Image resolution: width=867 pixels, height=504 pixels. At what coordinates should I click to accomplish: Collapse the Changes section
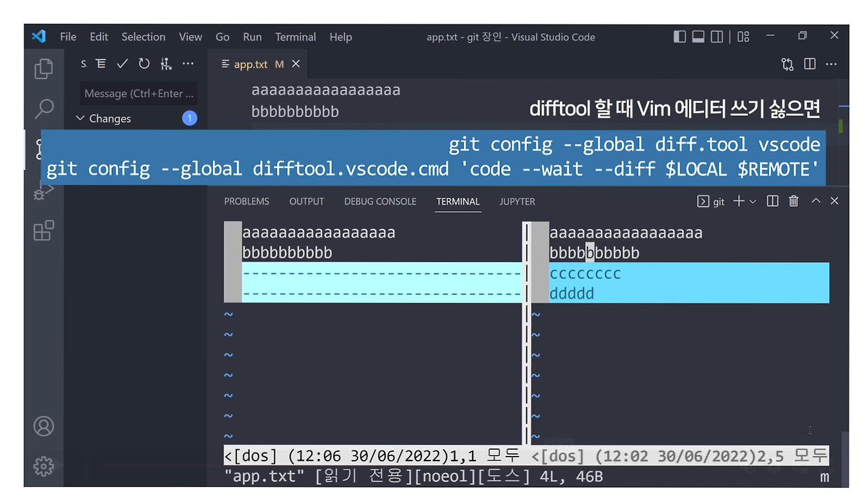[81, 119]
